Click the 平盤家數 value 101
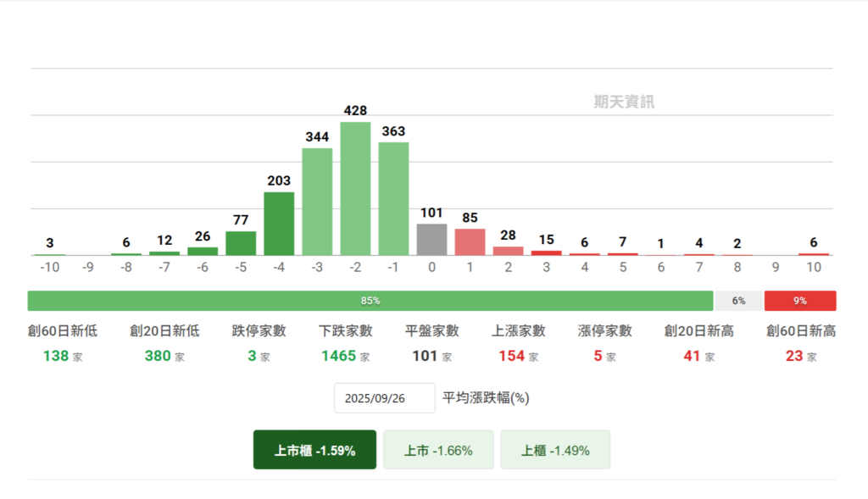 [x=425, y=357]
